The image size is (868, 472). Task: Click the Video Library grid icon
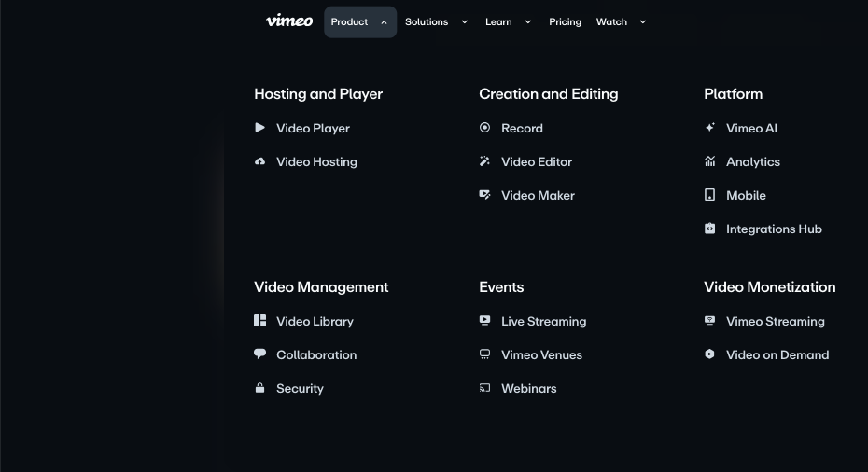pyautogui.click(x=259, y=320)
